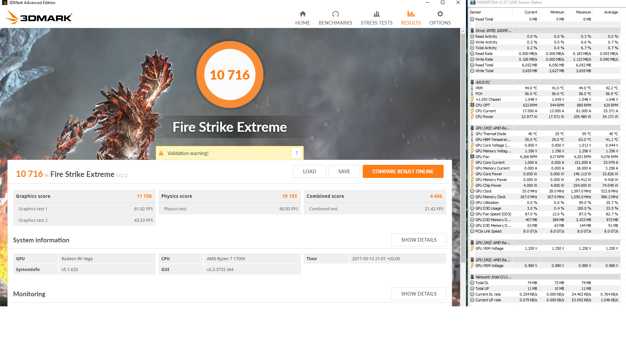This screenshot has height=364, width=626.
Task: Click the Graphics score value 11 758
Action: click(144, 196)
